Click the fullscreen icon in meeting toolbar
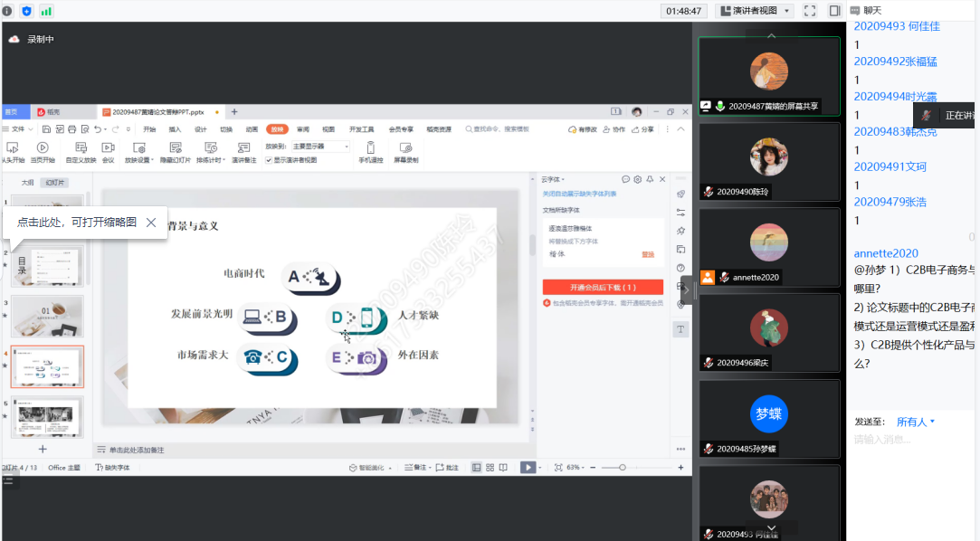980x541 pixels. [810, 11]
